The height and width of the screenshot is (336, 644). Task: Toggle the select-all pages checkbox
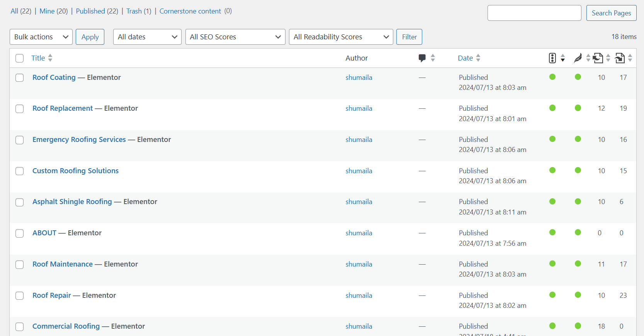pos(19,58)
